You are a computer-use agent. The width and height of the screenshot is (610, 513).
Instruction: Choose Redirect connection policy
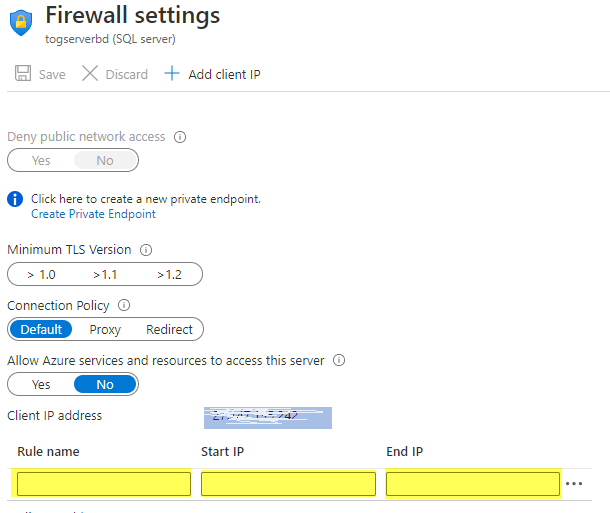[169, 329]
